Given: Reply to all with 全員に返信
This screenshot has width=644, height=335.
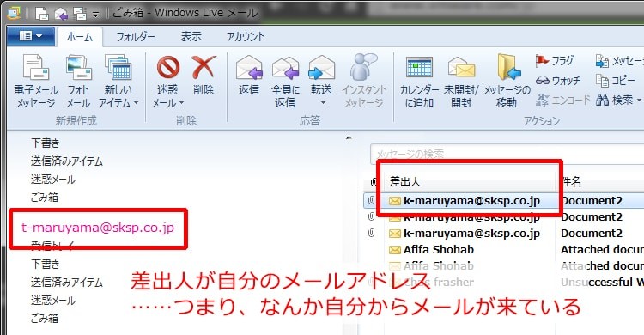Looking at the screenshot, I should (x=285, y=82).
